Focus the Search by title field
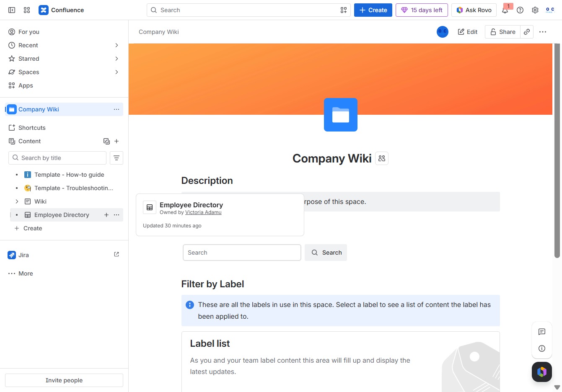 click(x=57, y=158)
